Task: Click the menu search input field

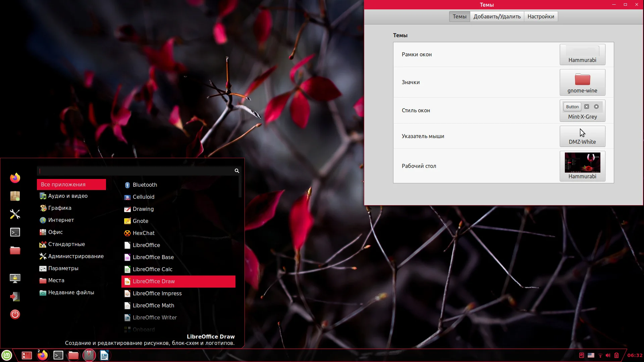Action: [136, 171]
